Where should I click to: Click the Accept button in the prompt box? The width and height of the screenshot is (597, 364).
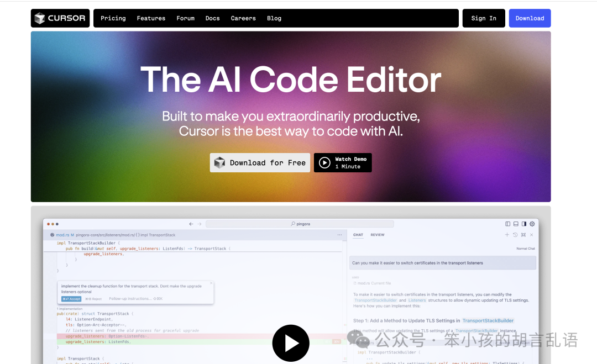pos(71,299)
